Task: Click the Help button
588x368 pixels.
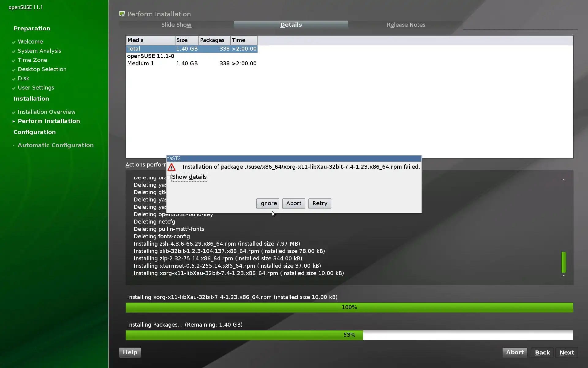Action: [x=130, y=352]
